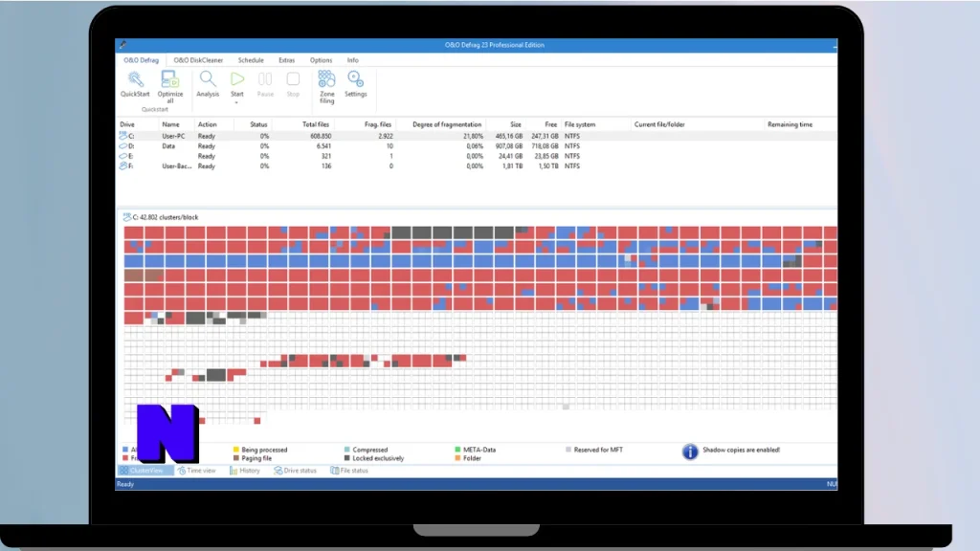The height and width of the screenshot is (551, 980).
Task: Click the Current file/folder column header
Action: (x=659, y=124)
